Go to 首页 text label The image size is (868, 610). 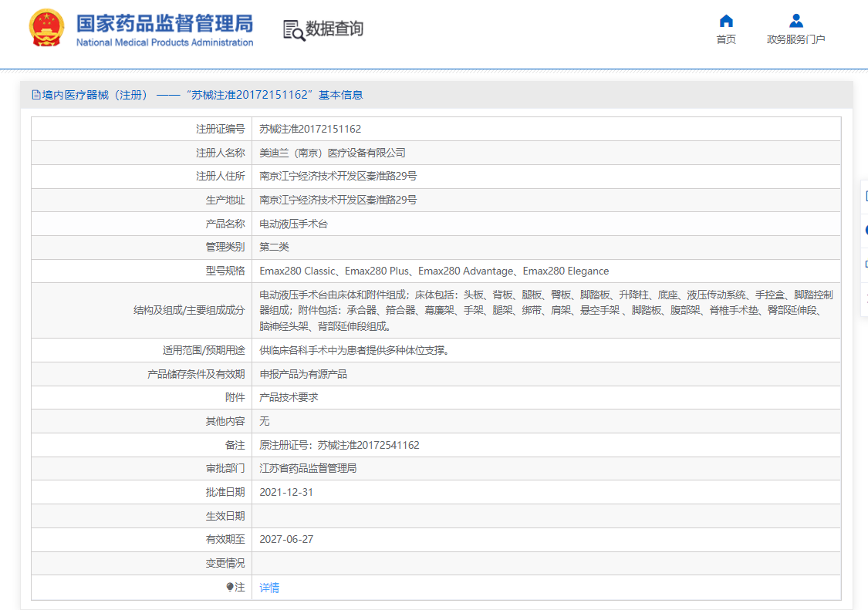coord(725,39)
